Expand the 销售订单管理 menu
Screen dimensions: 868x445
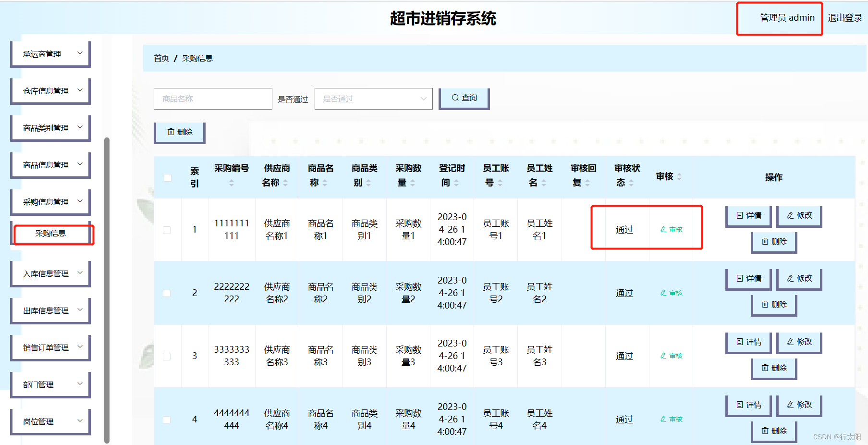tap(50, 347)
